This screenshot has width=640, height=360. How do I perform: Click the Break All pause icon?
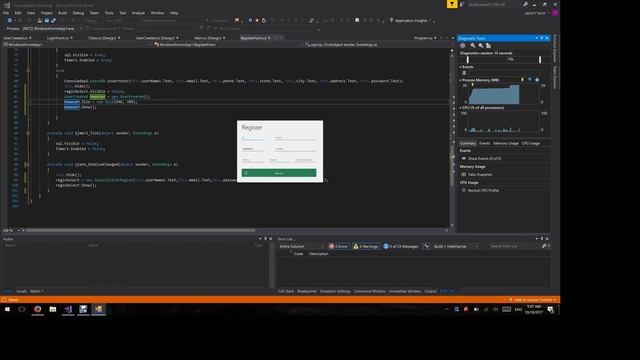coord(250,20)
